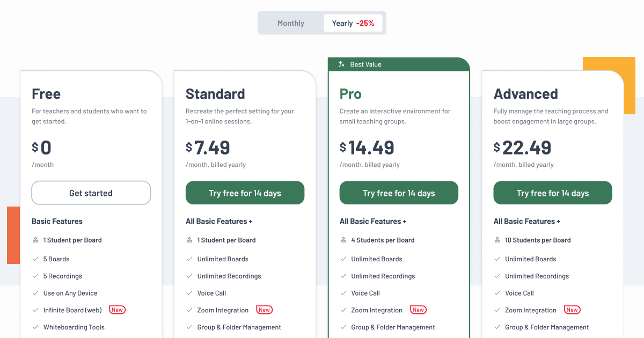This screenshot has height=338, width=644.
Task: Start Advanced plan 14-day free trial
Action: [553, 193]
